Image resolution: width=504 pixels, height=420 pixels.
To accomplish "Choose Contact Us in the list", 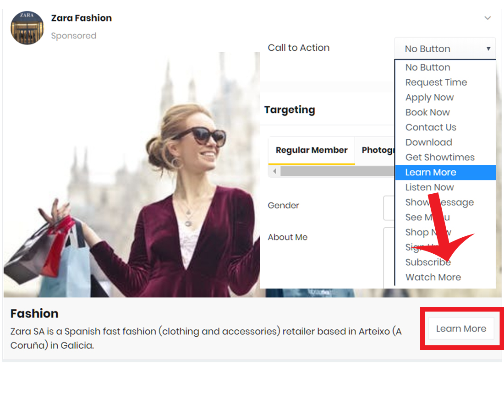I will (x=431, y=127).
